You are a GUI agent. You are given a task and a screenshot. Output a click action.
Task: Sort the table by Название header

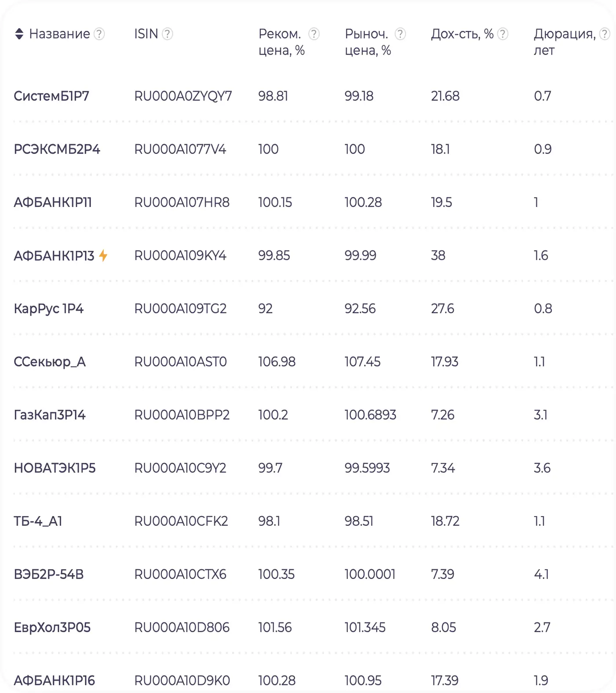click(59, 34)
